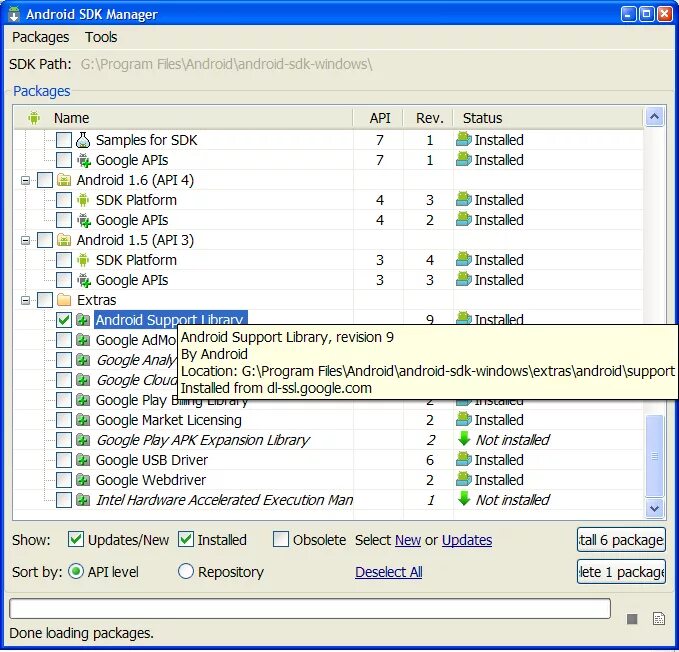
Task: Click the Android SDK Manager title bar icon
Action: click(14, 14)
